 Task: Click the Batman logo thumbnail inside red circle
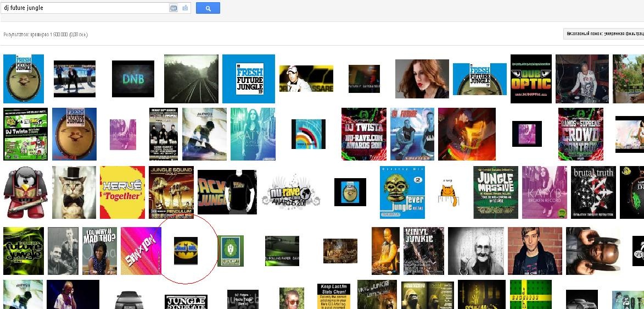(x=186, y=251)
